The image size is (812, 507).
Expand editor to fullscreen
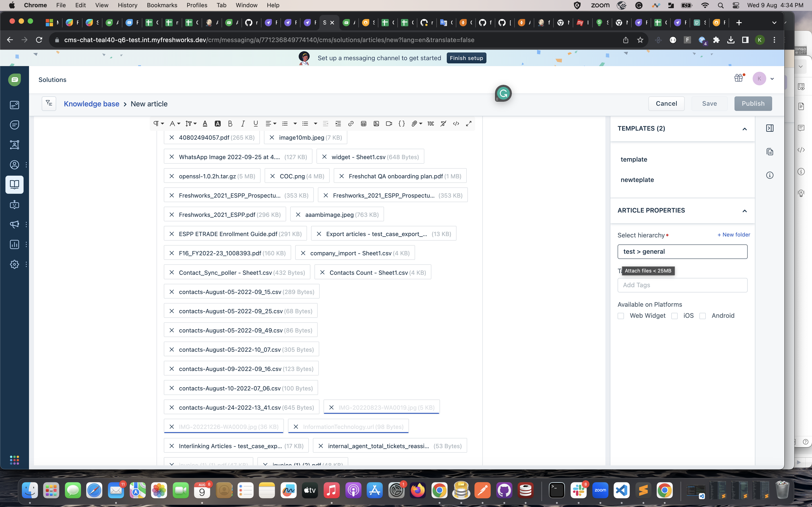tap(469, 124)
